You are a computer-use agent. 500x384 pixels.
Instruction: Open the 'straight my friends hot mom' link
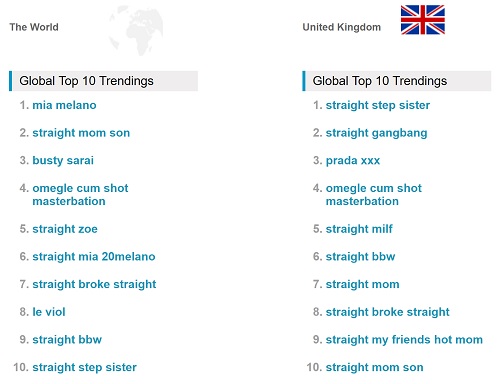pyautogui.click(x=404, y=340)
